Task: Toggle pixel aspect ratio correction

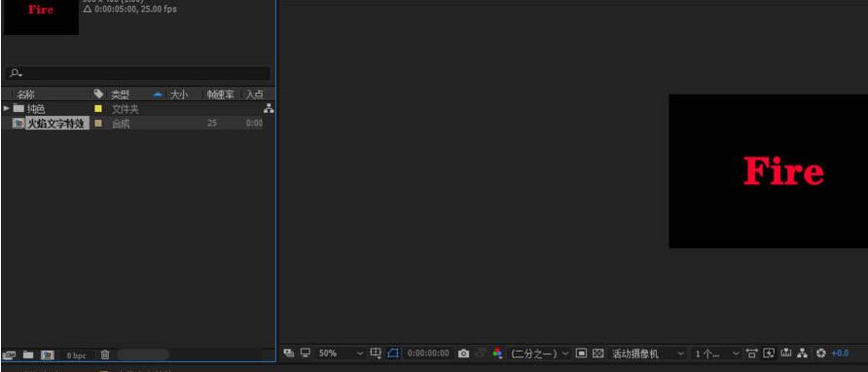Action: pyautogui.click(x=751, y=353)
